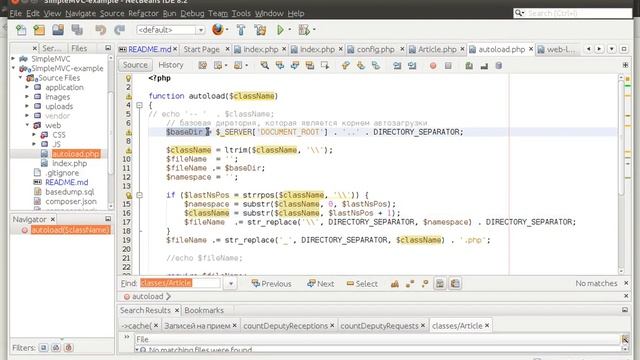Click the Search (Ctrl+I) box
The height and width of the screenshot is (360, 640).
(573, 13)
